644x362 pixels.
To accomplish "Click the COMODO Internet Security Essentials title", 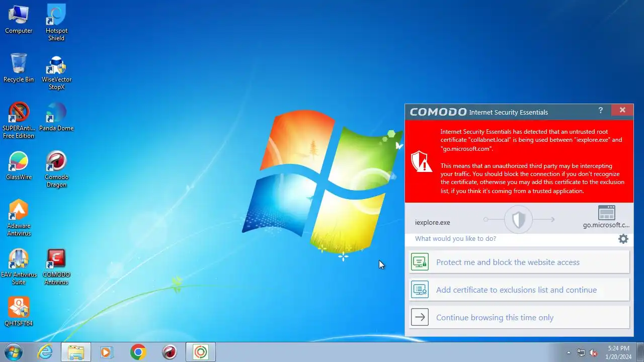I will pyautogui.click(x=479, y=112).
